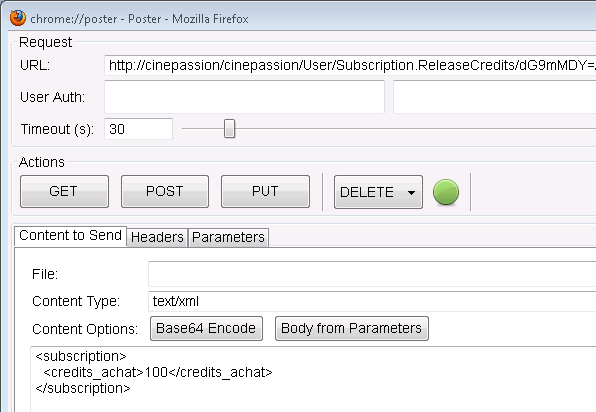Click inside the XML body text area

313,379
